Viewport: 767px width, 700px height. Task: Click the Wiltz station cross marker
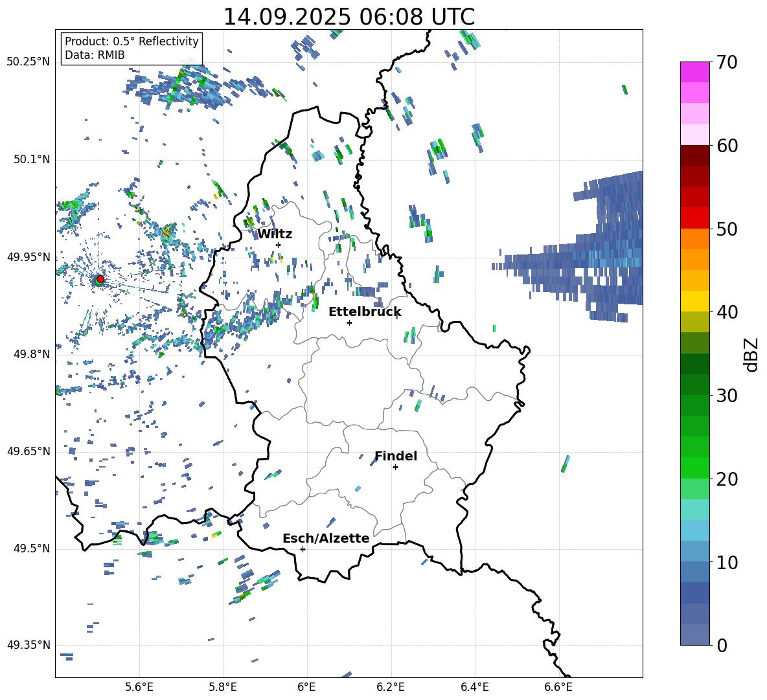[x=278, y=245]
